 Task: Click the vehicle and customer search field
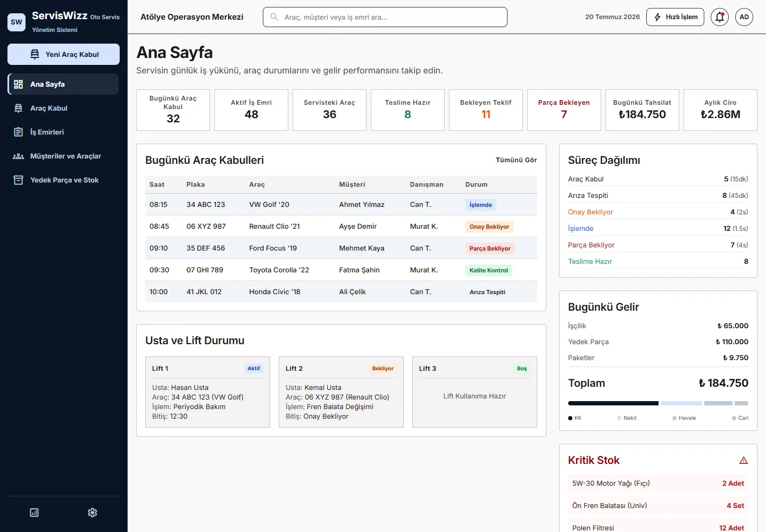[x=385, y=17]
